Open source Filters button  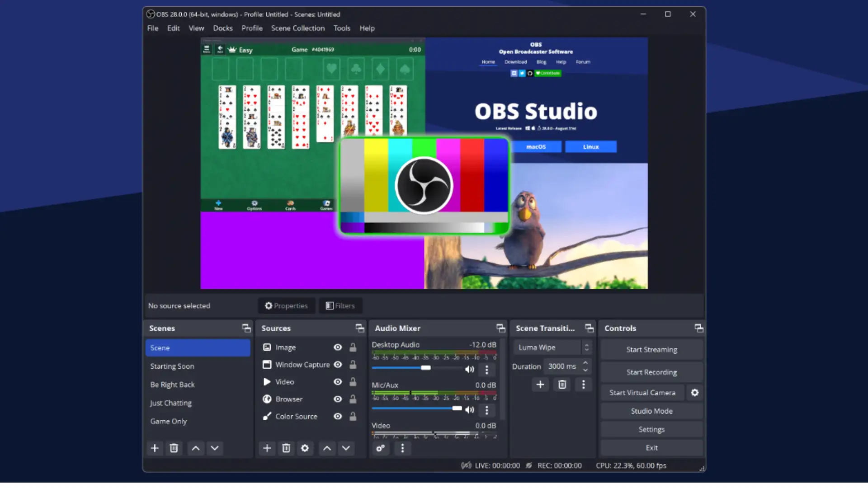coord(340,305)
